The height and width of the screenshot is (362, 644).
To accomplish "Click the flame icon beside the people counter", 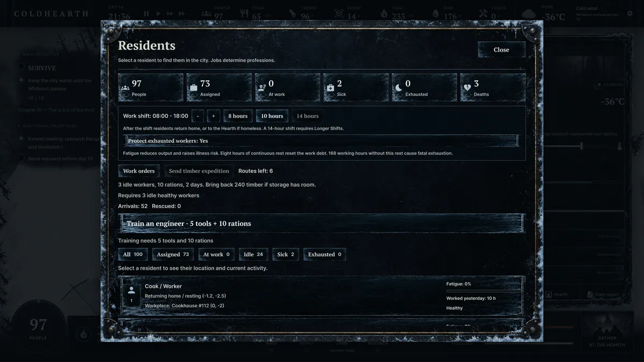I will (x=83, y=334).
